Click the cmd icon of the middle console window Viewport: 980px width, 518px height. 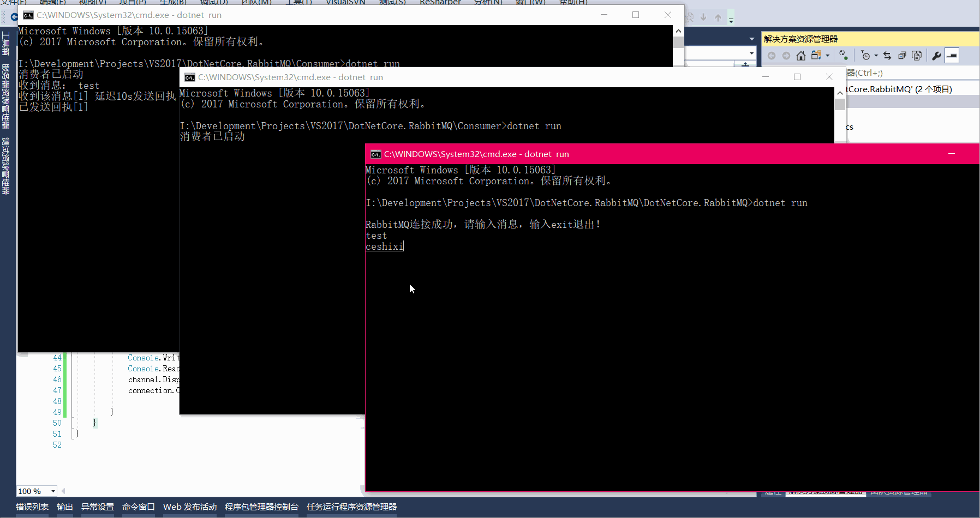click(189, 77)
